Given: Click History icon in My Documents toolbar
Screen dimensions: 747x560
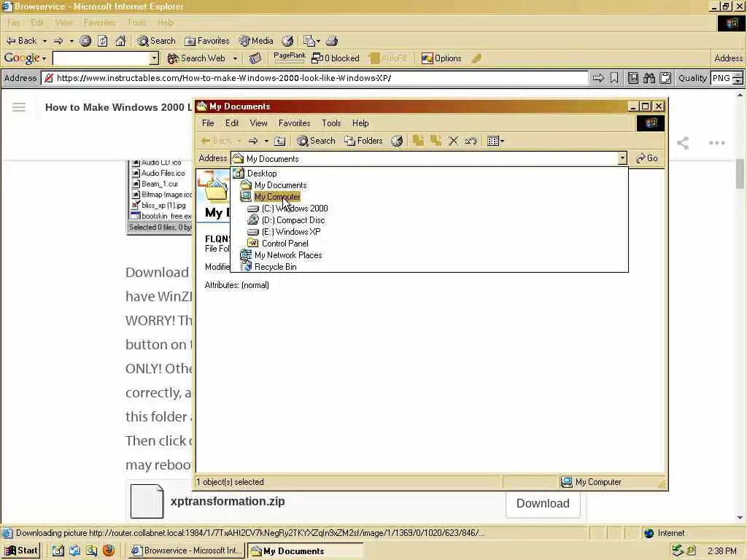Looking at the screenshot, I should click(x=397, y=141).
